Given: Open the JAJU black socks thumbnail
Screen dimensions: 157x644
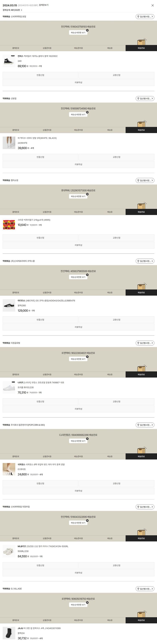Looking at the screenshot, I should click(9, 633).
